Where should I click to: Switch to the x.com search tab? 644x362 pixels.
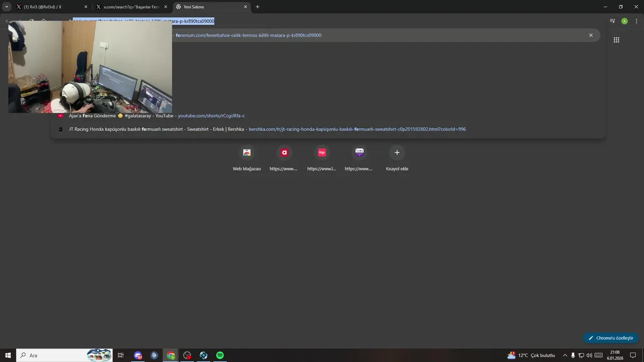click(x=132, y=7)
